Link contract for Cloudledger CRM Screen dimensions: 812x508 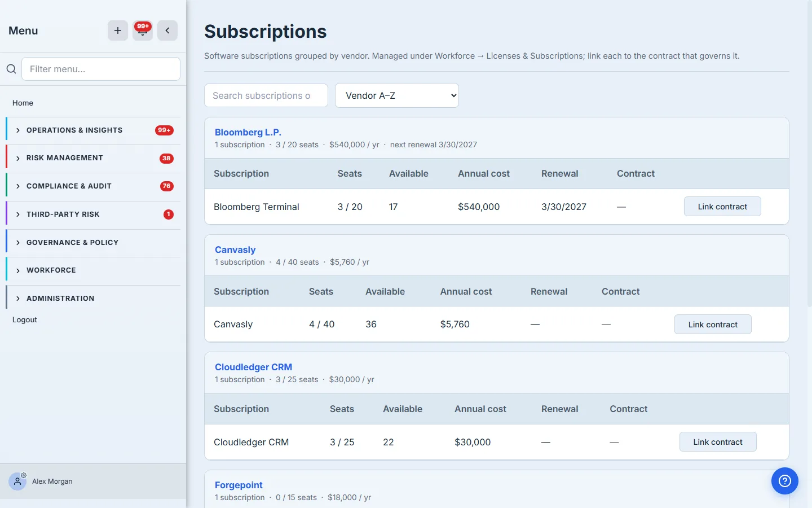718,442
